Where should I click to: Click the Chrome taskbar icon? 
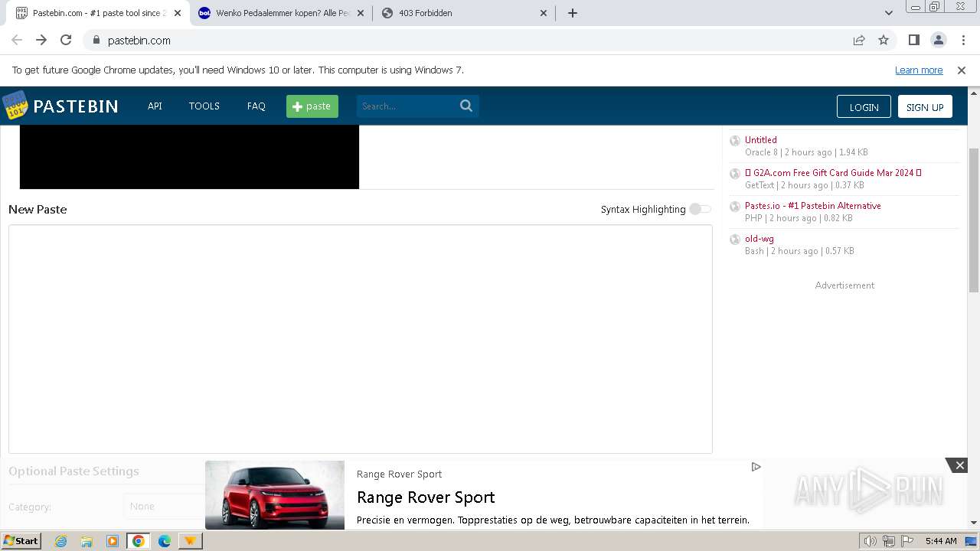tap(139, 541)
